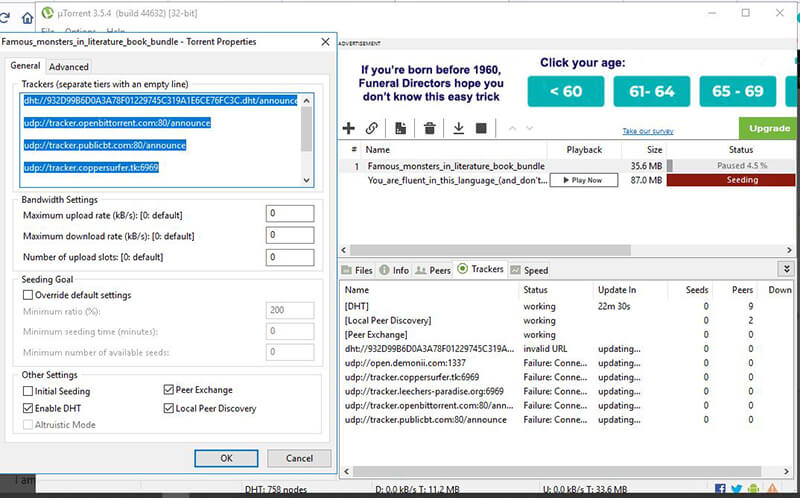
Task: Create new torrent file icon
Action: pyautogui.click(x=401, y=128)
